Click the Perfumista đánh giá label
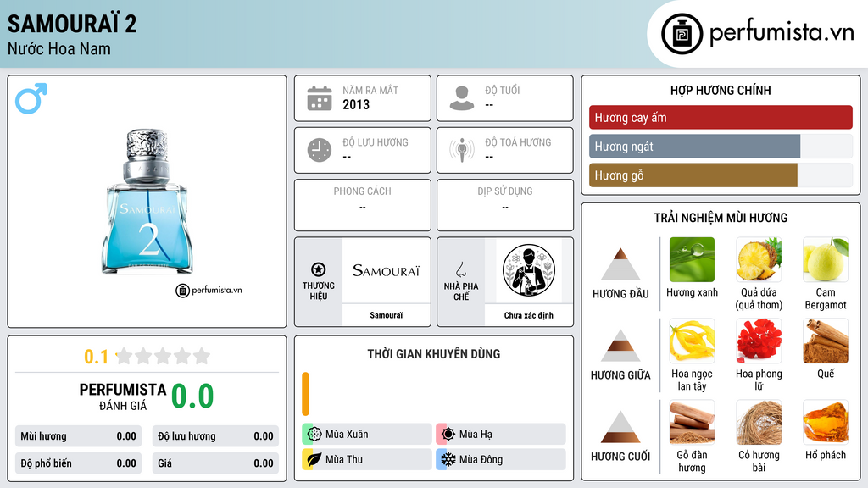The image size is (868, 488). [x=123, y=397]
